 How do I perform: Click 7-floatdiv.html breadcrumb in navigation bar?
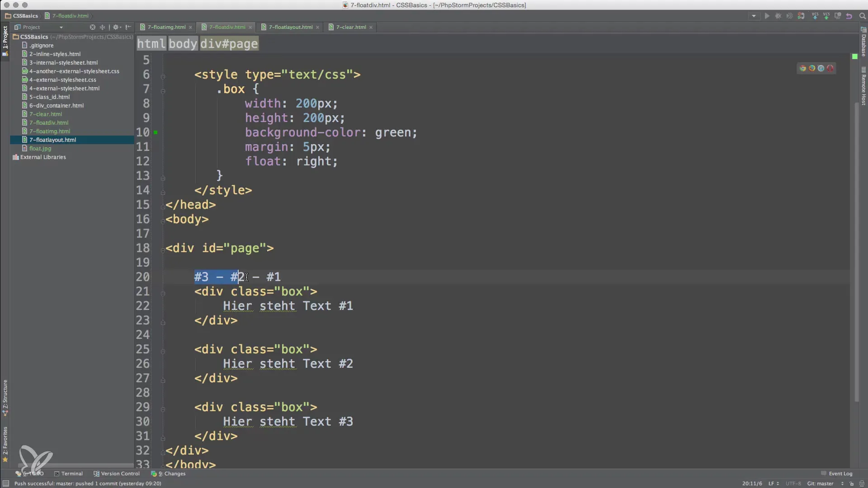pos(66,16)
